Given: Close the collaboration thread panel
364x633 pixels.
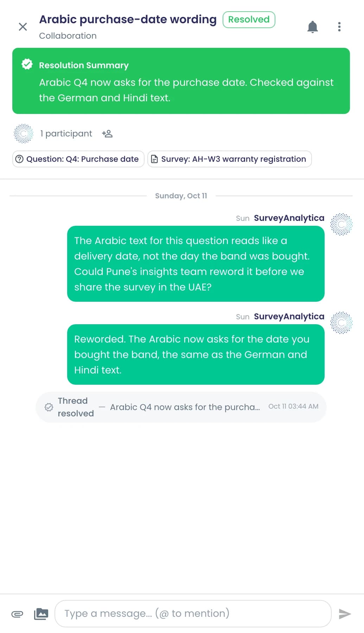Looking at the screenshot, I should (23, 27).
